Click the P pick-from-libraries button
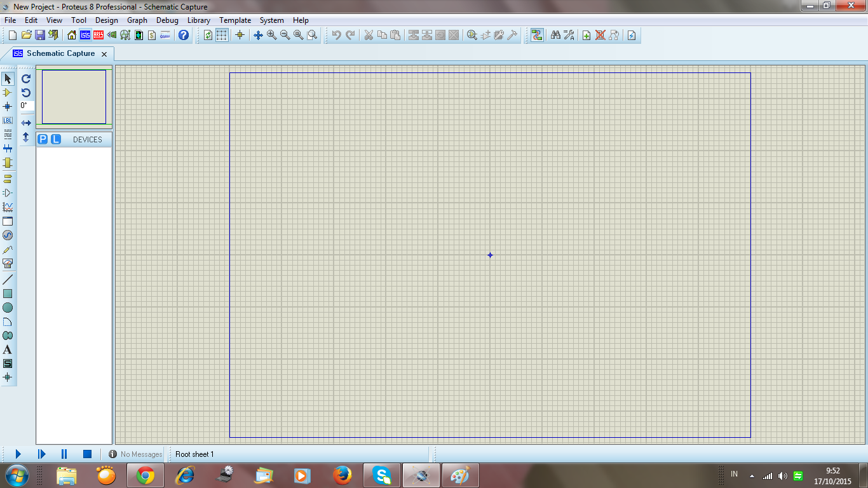The width and height of the screenshot is (868, 488). tap(43, 139)
